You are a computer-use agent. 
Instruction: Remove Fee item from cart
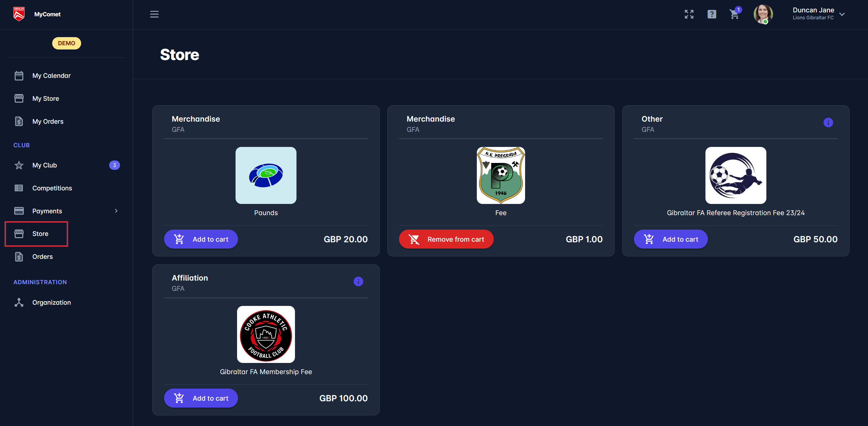[x=446, y=239]
